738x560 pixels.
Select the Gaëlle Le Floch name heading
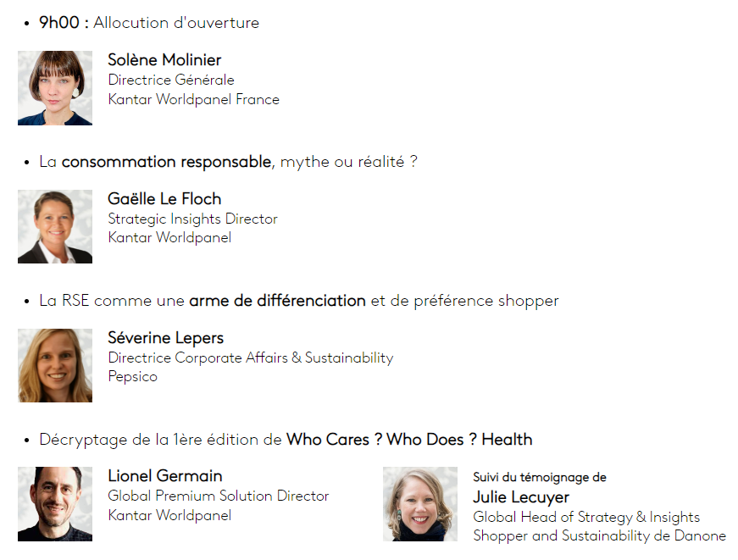[x=164, y=199]
